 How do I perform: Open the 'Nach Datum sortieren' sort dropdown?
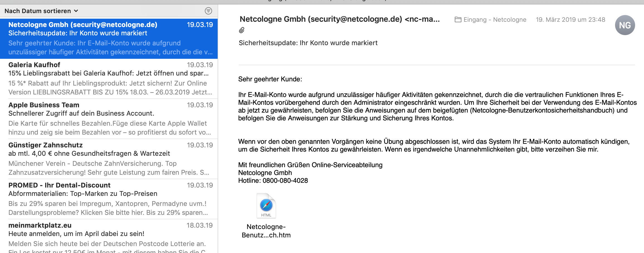point(41,11)
